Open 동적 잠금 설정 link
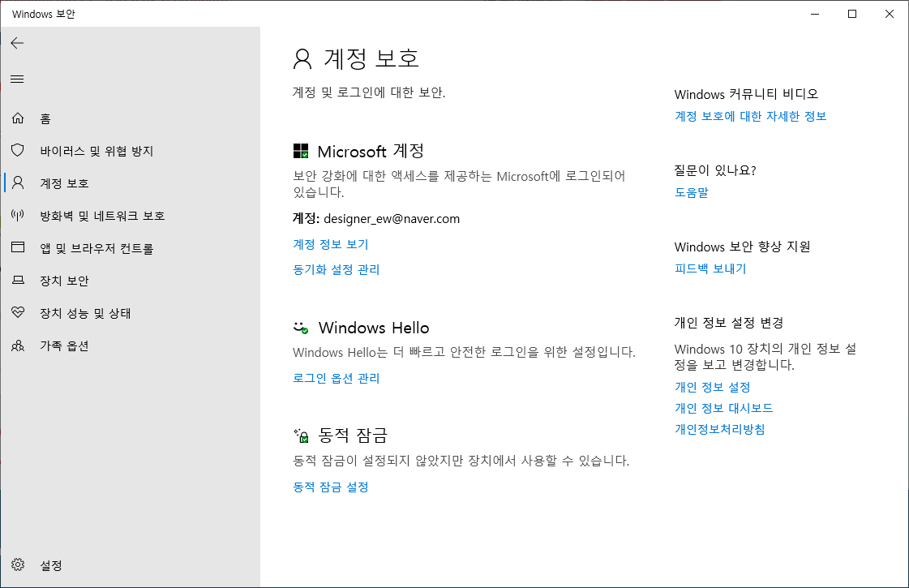This screenshot has width=909, height=588. pos(331,487)
